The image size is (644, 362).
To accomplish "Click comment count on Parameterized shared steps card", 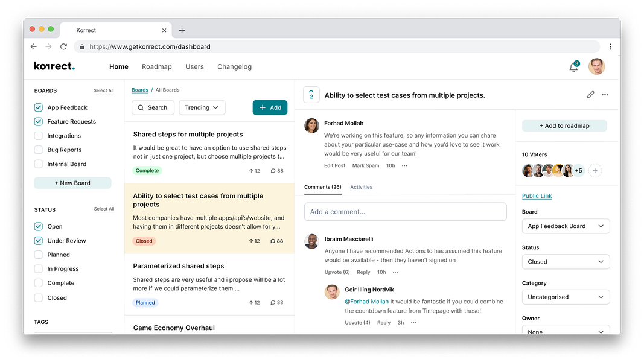I will click(x=277, y=302).
